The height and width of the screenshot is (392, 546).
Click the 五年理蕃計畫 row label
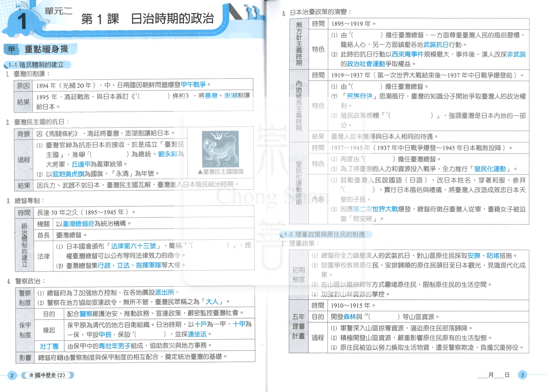[299, 327]
